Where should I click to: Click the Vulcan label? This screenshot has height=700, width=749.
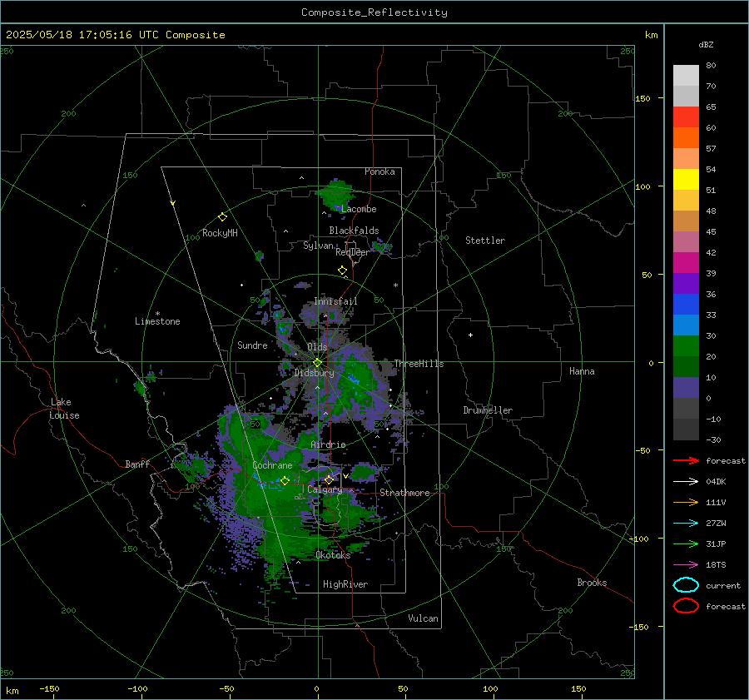click(x=423, y=618)
